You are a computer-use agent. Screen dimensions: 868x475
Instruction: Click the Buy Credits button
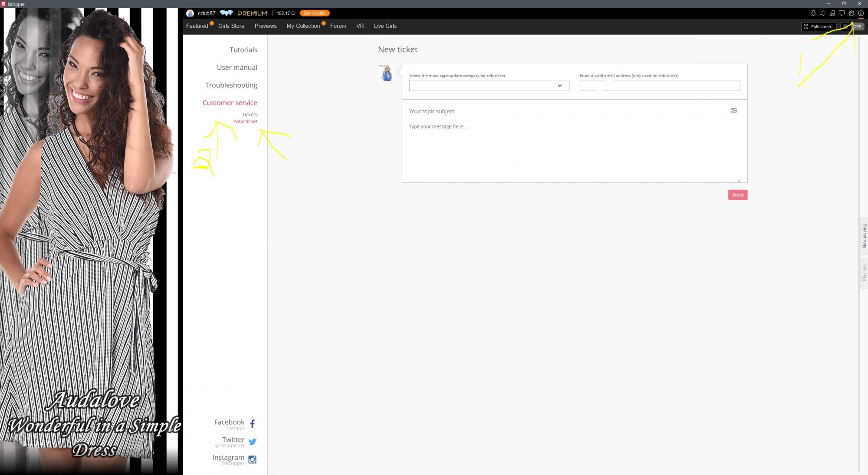coord(314,13)
